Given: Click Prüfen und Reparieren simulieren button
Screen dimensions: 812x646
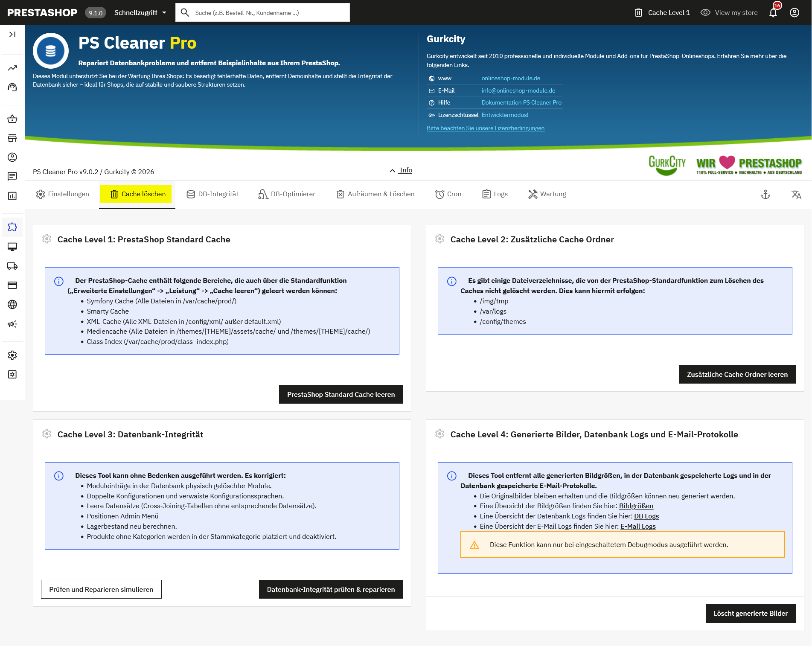Looking at the screenshot, I should coord(101,589).
